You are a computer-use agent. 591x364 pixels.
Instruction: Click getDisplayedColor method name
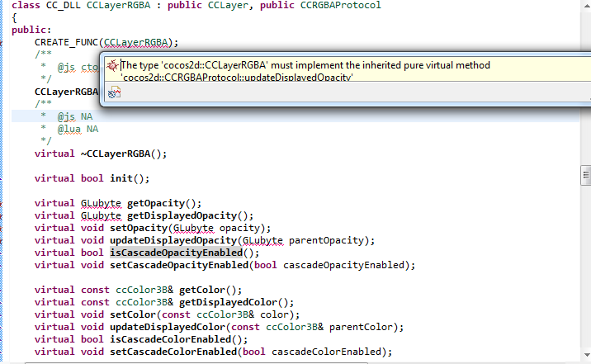(x=229, y=302)
